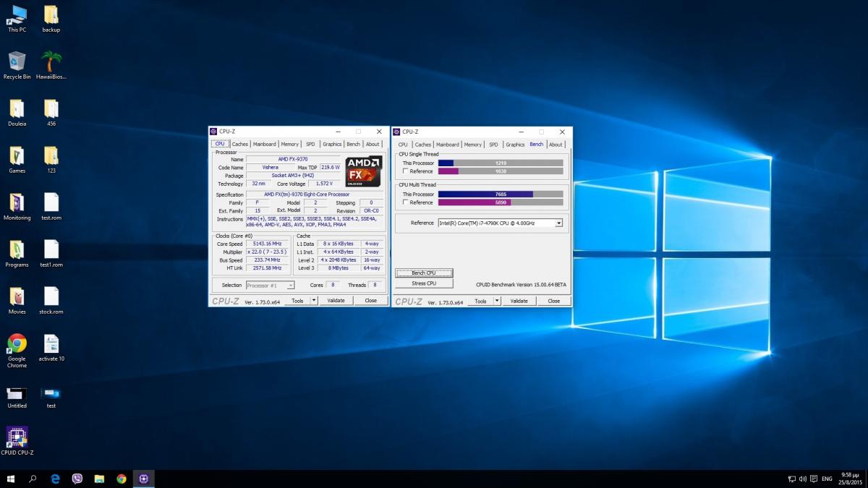The width and height of the screenshot is (868, 488).
Task: Open the HawaiiBios desktop shortcut
Action: (51, 66)
